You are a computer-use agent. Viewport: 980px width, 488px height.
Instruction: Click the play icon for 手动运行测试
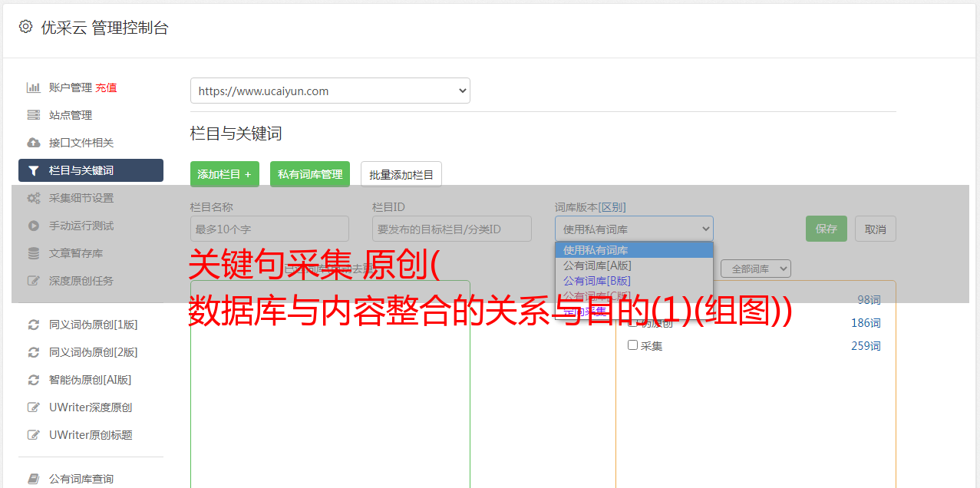point(33,226)
